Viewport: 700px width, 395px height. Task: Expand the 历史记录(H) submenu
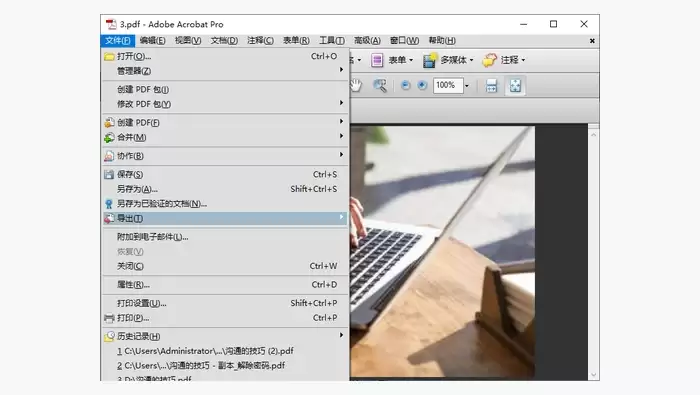point(225,336)
